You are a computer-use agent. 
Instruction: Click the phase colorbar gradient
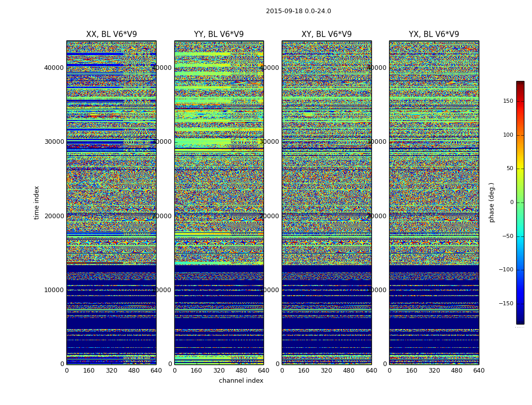(520, 202)
